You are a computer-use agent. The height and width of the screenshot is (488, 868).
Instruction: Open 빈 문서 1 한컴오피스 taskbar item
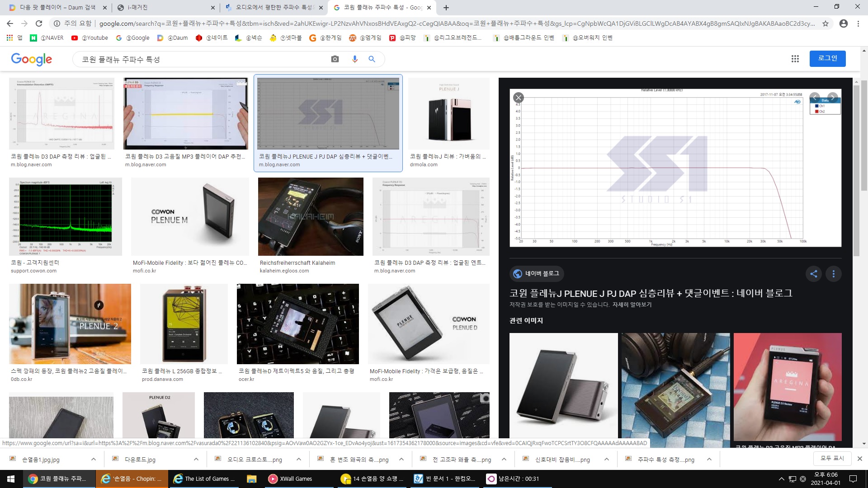click(x=445, y=479)
